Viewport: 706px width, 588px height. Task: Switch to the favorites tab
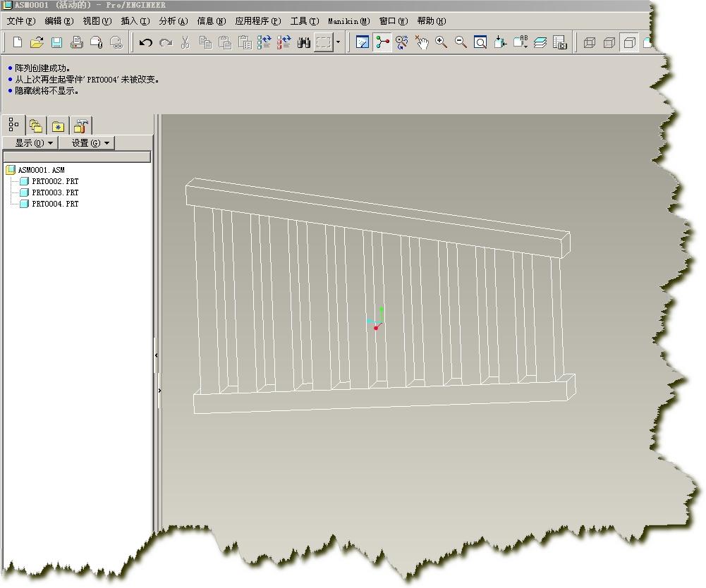point(58,126)
